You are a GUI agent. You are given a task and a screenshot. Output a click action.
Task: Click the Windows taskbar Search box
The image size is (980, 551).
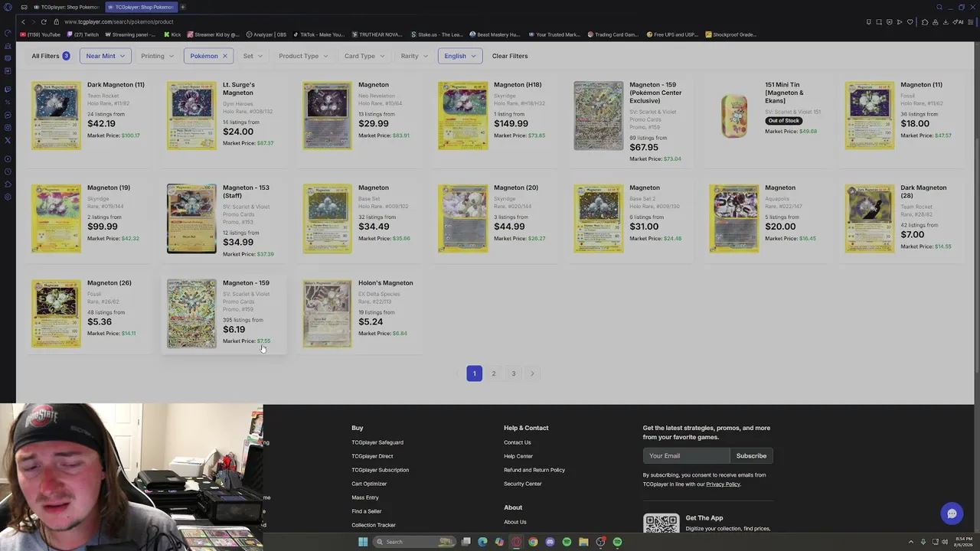[415, 542]
